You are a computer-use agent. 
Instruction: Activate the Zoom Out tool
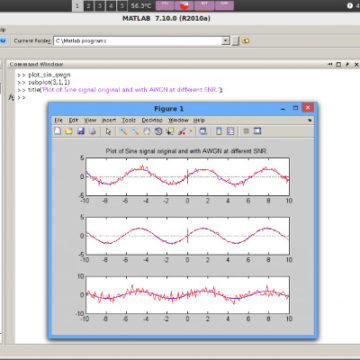pos(135,131)
